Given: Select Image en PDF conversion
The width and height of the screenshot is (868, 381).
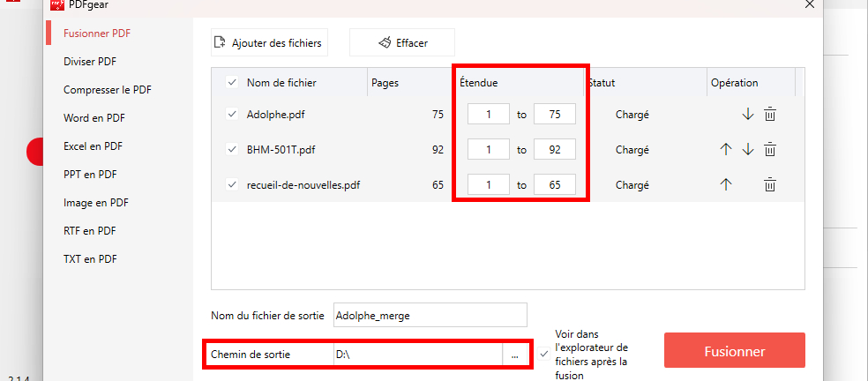Looking at the screenshot, I should (x=96, y=203).
